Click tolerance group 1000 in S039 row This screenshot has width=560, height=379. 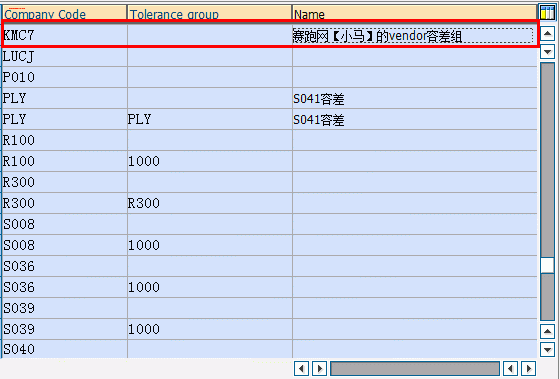pos(210,329)
